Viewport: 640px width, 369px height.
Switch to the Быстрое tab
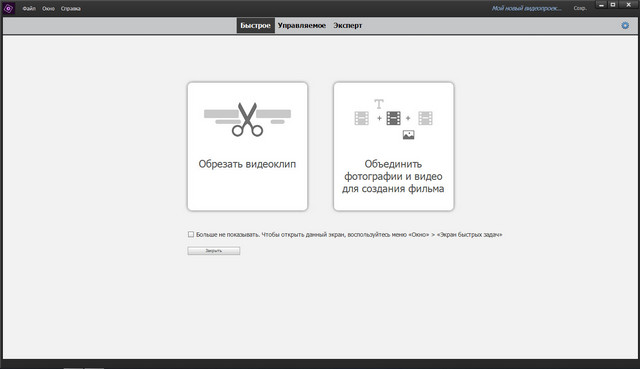[256, 25]
